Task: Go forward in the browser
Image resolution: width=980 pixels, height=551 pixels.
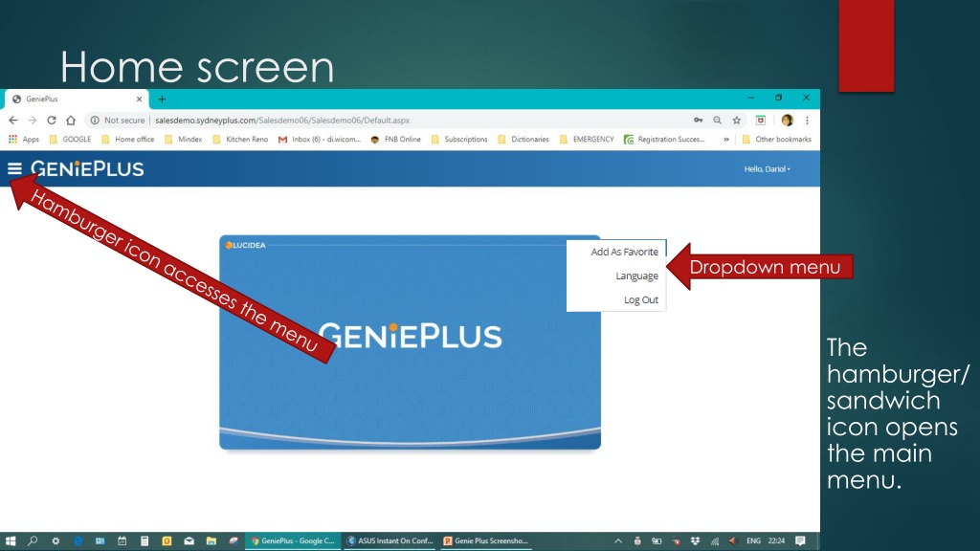Action: [x=32, y=120]
